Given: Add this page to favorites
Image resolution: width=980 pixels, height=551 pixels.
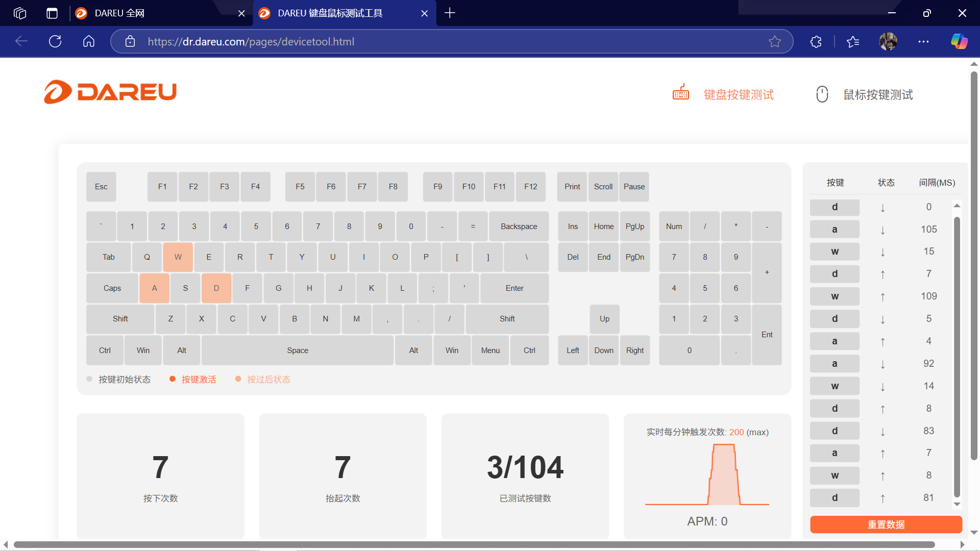Looking at the screenshot, I should (775, 41).
